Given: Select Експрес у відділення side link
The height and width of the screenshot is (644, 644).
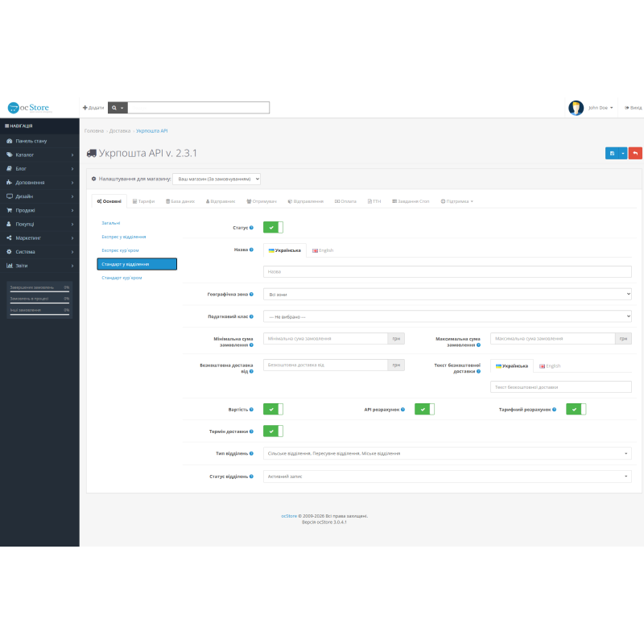Looking at the screenshot, I should point(124,237).
